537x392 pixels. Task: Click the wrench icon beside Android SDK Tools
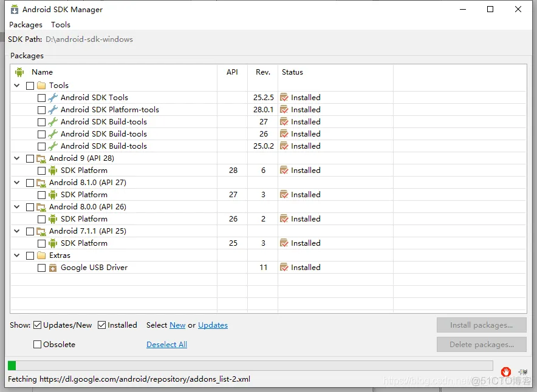point(53,98)
